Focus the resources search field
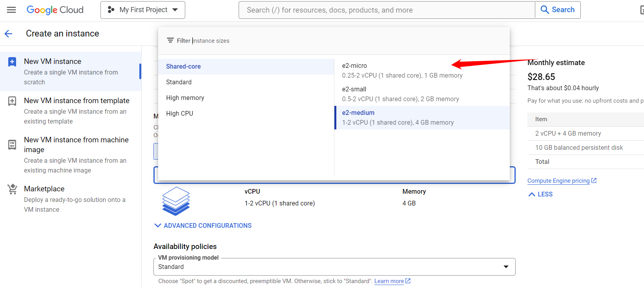This screenshot has height=287, width=644. click(x=387, y=10)
